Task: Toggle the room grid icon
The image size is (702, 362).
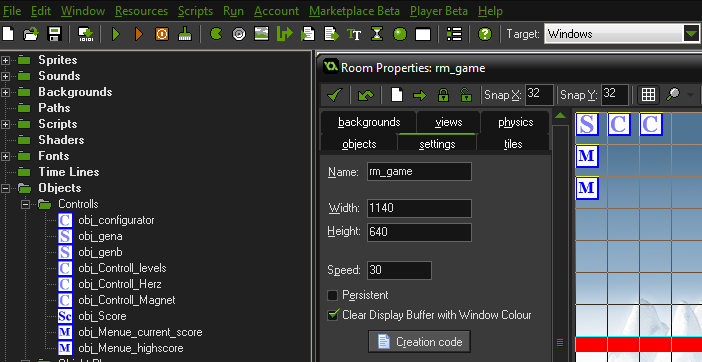Action: click(648, 95)
